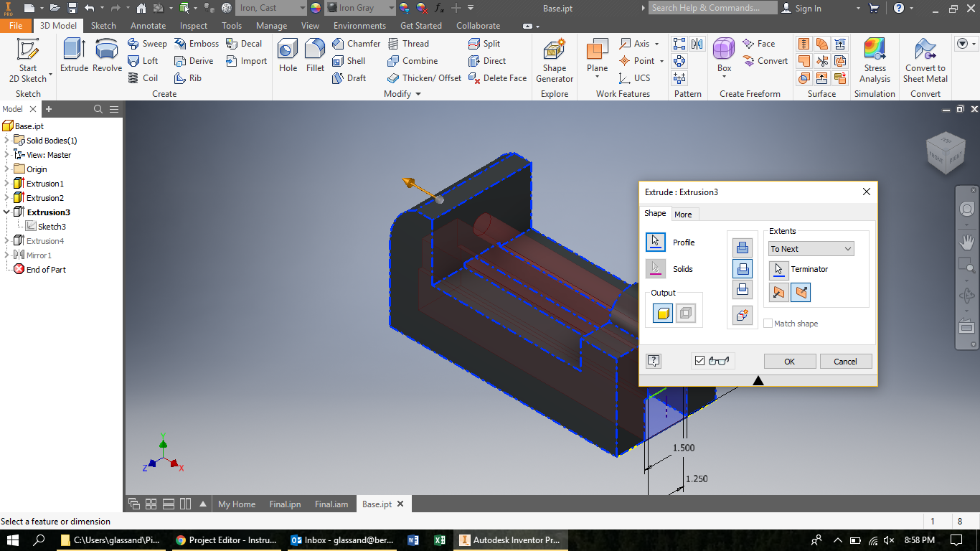The width and height of the screenshot is (980, 551).
Task: Click the Profile selection button
Action: [x=656, y=242]
